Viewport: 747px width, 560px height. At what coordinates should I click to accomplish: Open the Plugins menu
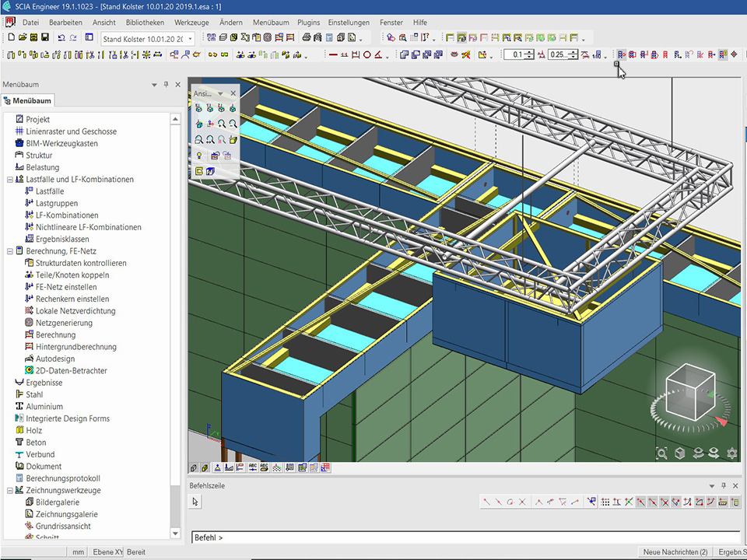tap(309, 23)
